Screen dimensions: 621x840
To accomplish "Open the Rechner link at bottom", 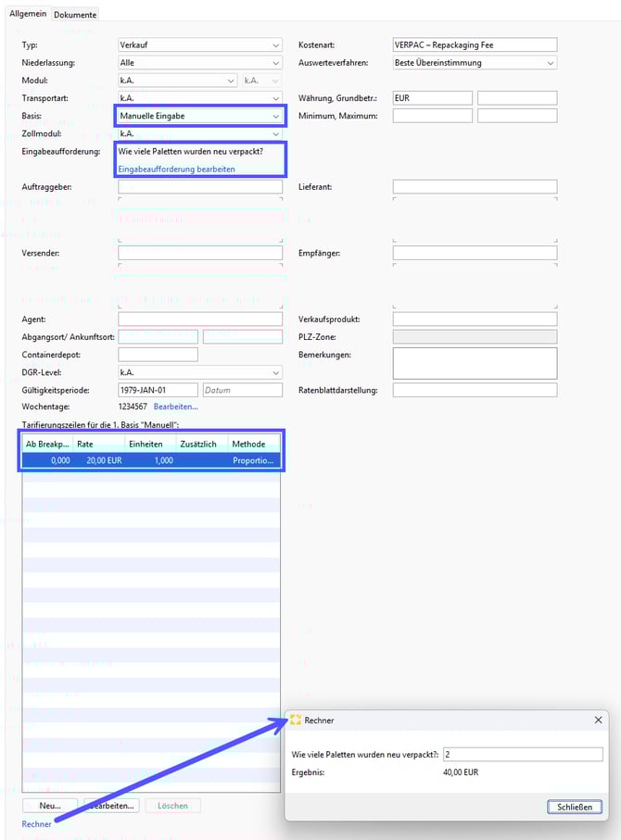I will click(x=37, y=824).
